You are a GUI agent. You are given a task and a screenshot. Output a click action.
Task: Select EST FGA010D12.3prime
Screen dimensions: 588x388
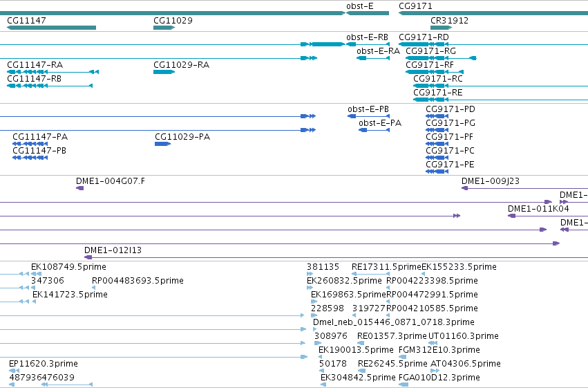(404, 385)
